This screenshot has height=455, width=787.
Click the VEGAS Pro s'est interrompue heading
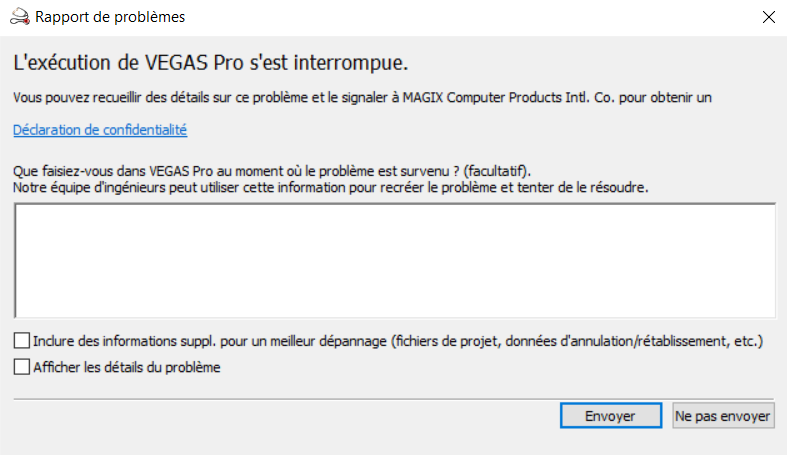210,63
